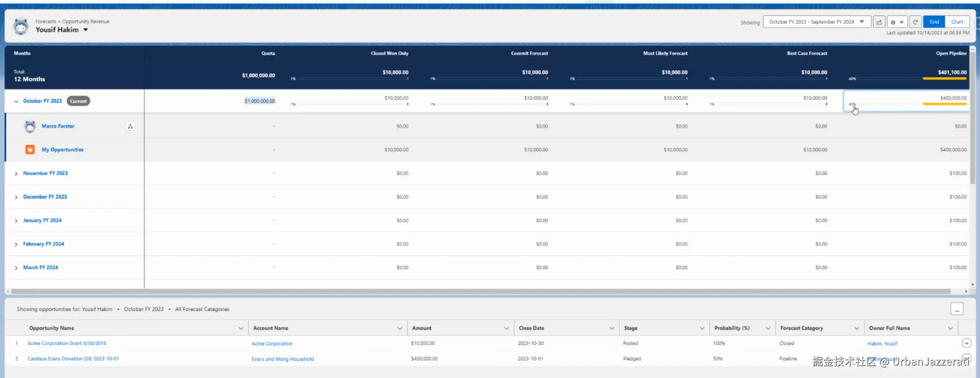This screenshot has height=378, width=980.
Task: Click the Most Likely Forecast header
Action: 665,53
